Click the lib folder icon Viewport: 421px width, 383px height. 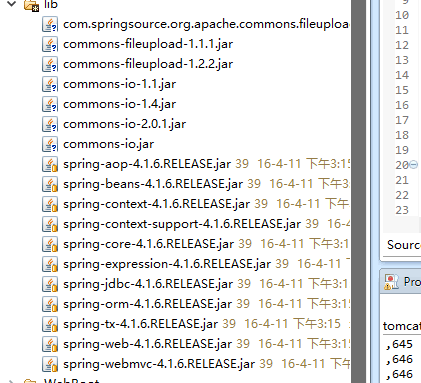click(32, 5)
